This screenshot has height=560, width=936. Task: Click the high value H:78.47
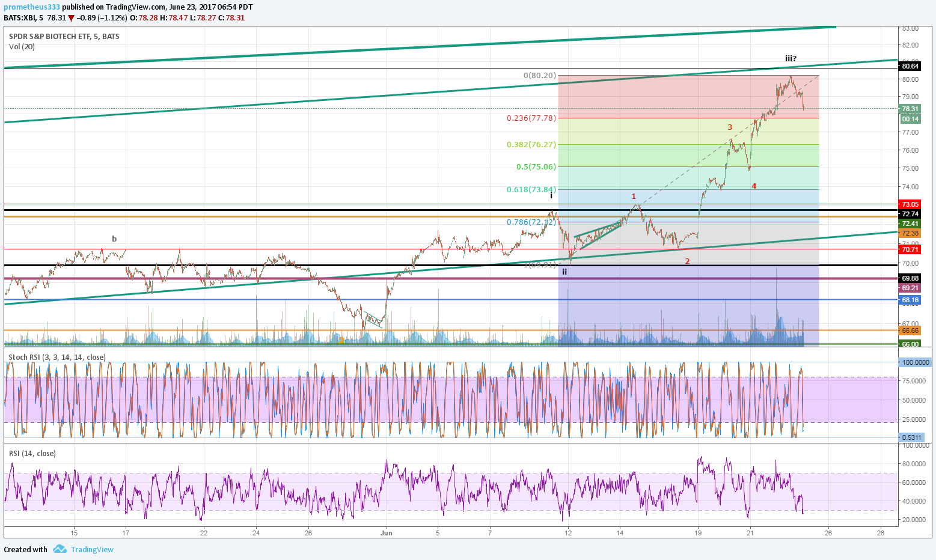(x=174, y=18)
